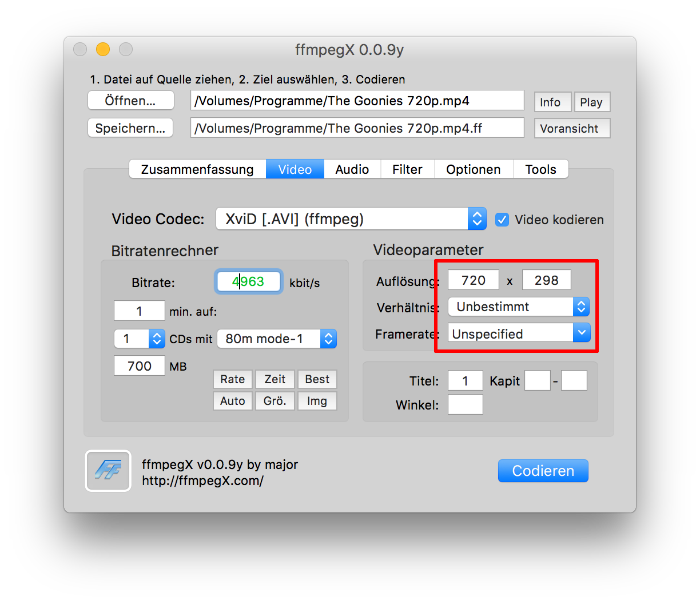The height and width of the screenshot is (604, 700).
Task: Click the Titel field
Action: pos(466,381)
